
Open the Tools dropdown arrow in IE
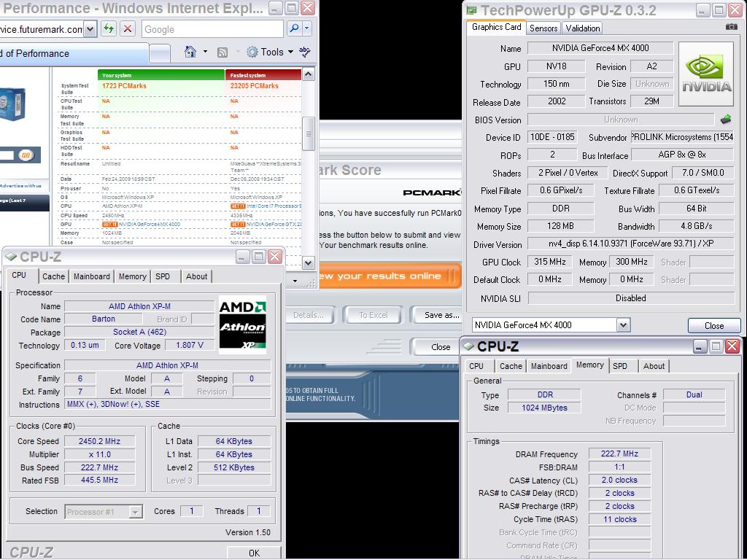point(290,52)
